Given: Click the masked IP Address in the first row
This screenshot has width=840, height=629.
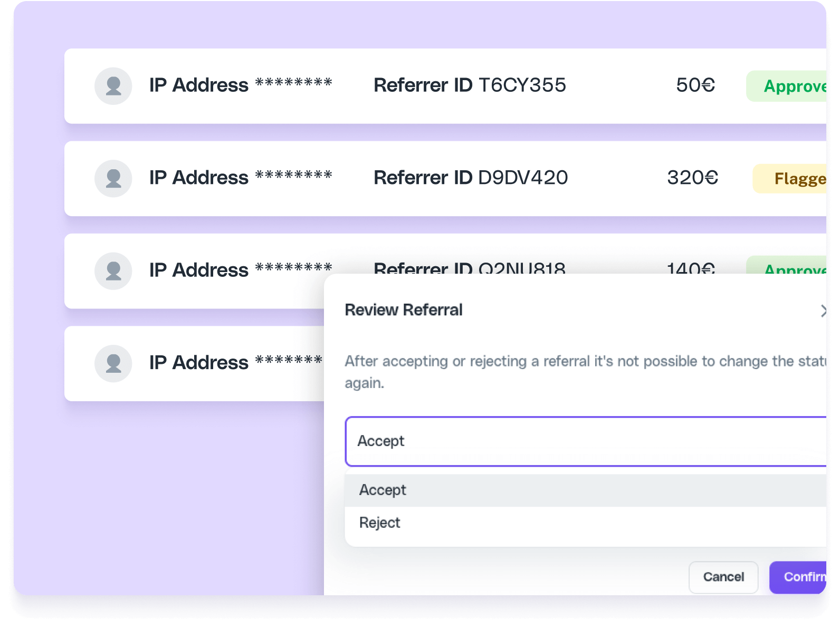Looking at the screenshot, I should point(241,85).
